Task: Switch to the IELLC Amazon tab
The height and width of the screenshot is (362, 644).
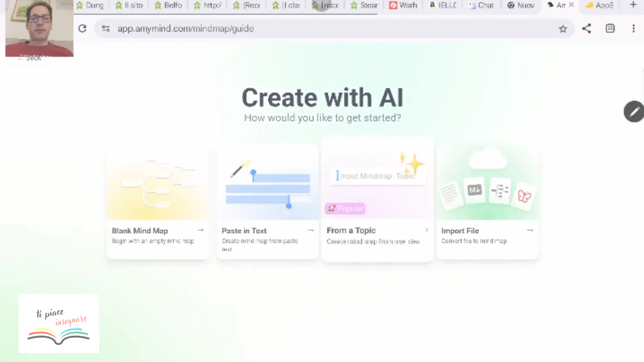Action: click(443, 5)
